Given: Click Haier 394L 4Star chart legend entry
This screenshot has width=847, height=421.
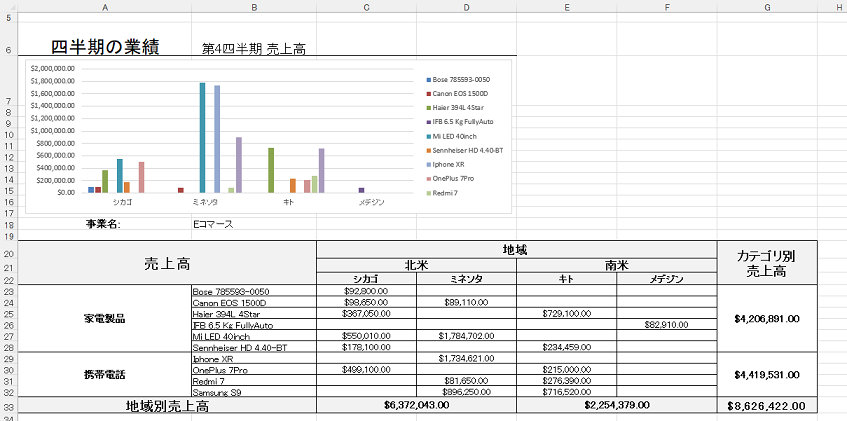Looking at the screenshot, I should click(455, 108).
